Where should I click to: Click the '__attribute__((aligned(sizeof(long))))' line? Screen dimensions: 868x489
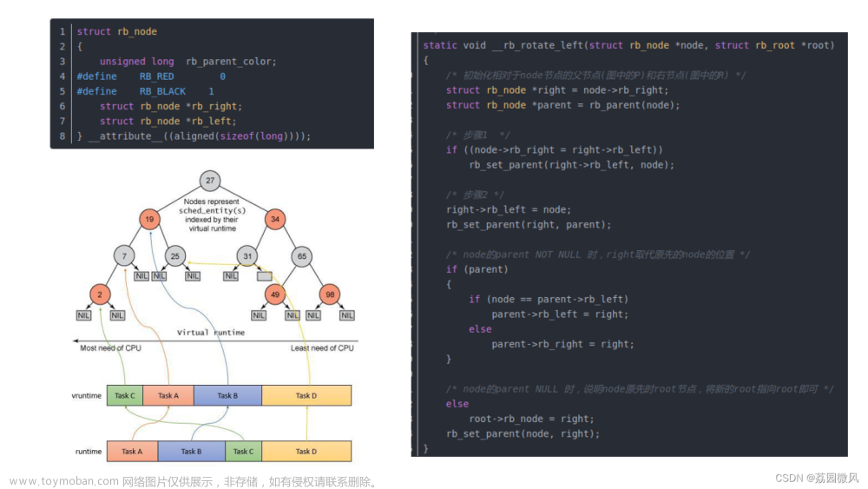(194, 136)
